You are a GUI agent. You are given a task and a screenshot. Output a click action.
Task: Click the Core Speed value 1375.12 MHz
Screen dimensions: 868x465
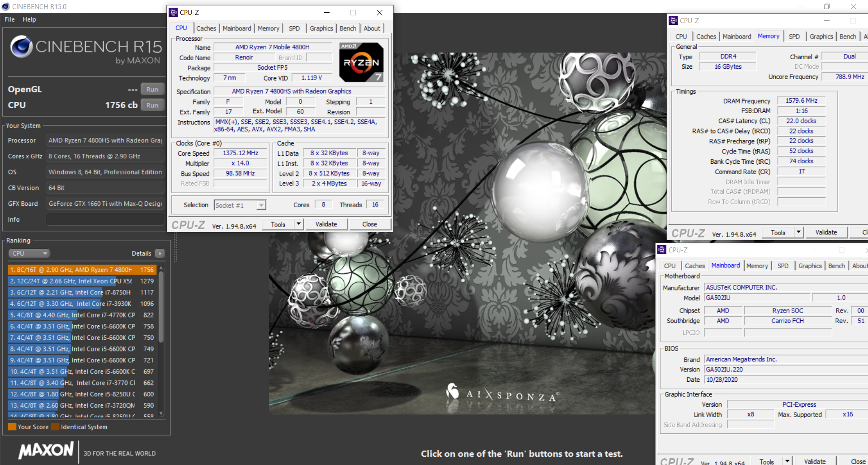241,153
